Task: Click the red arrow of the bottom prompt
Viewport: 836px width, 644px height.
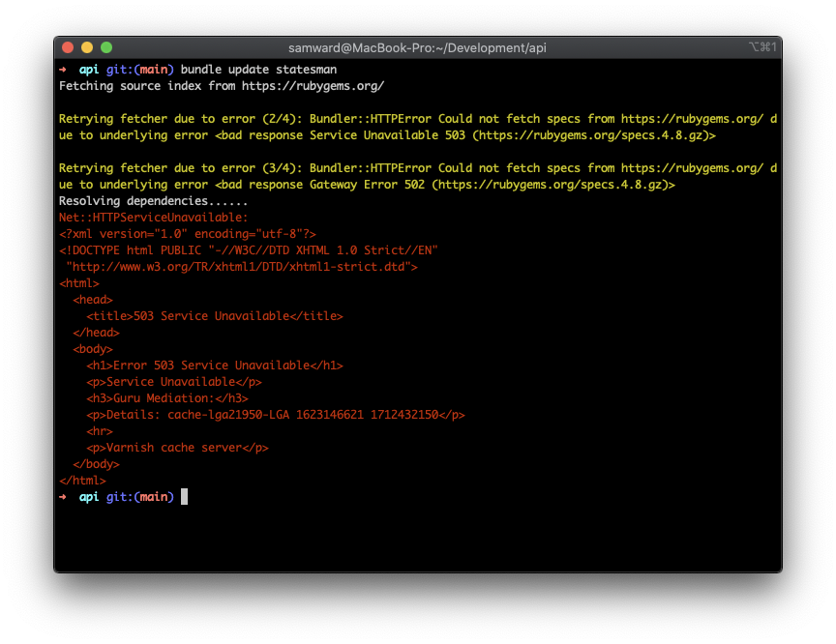Action: pyautogui.click(x=62, y=497)
